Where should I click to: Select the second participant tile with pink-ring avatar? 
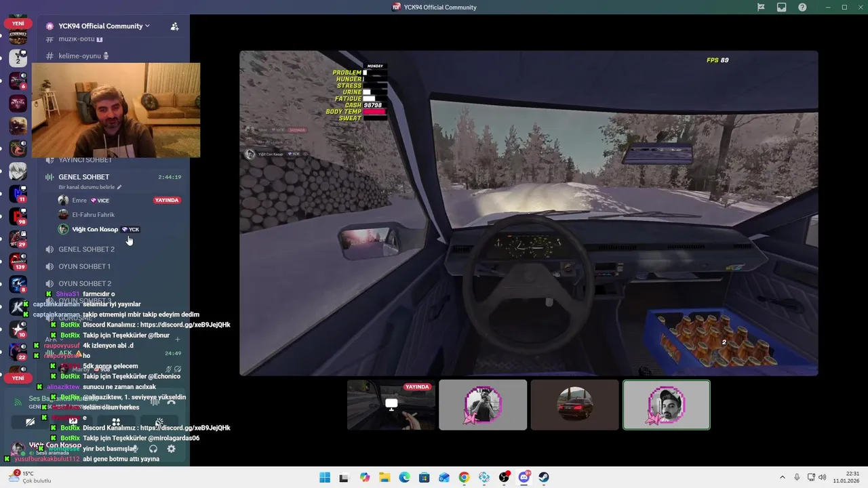tap(483, 405)
